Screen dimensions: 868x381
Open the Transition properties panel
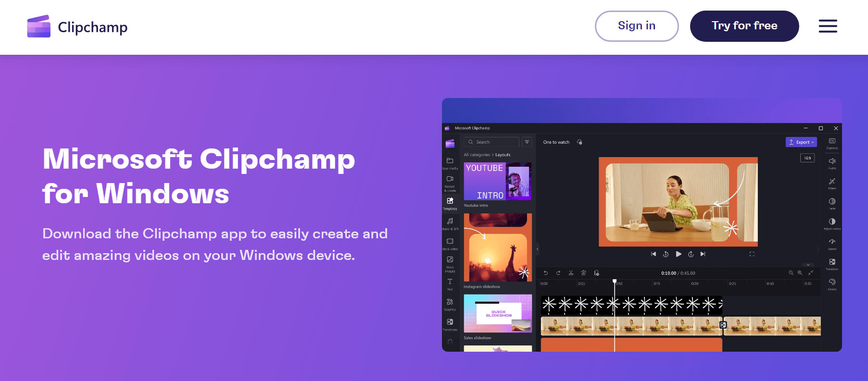[x=832, y=264]
